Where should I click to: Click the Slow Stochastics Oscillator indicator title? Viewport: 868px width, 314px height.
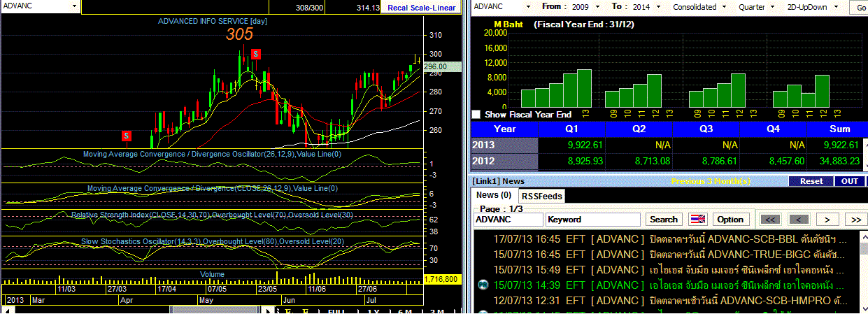(x=213, y=241)
